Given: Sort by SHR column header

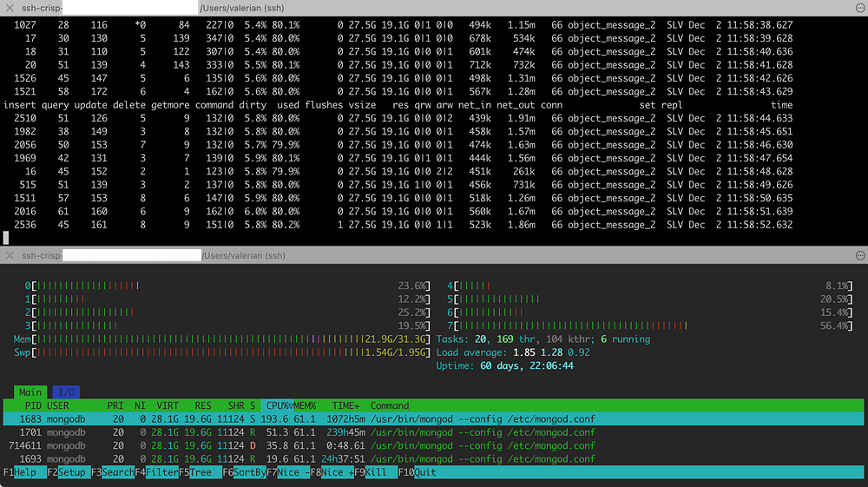Looking at the screenshot, I should [x=236, y=405].
